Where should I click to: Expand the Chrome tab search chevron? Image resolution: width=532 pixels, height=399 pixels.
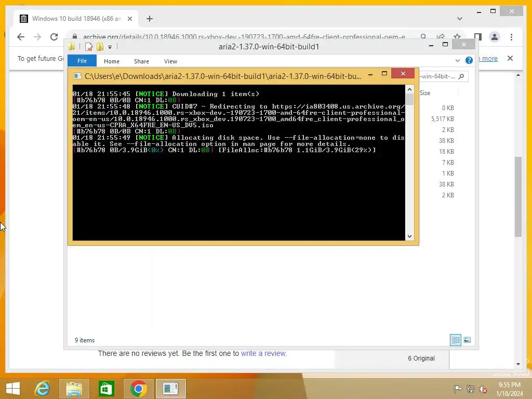coord(460,19)
